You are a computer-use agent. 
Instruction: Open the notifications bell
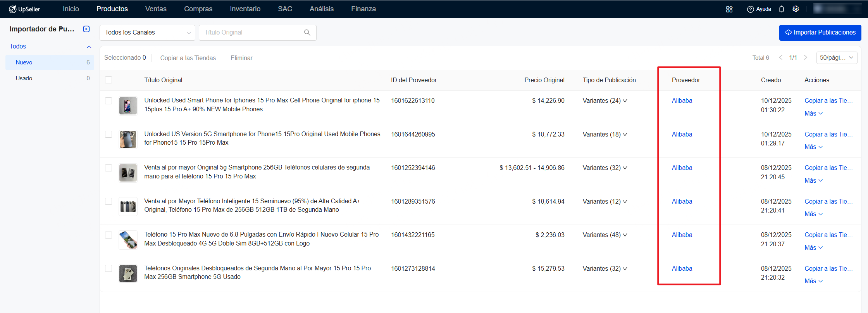pos(782,9)
